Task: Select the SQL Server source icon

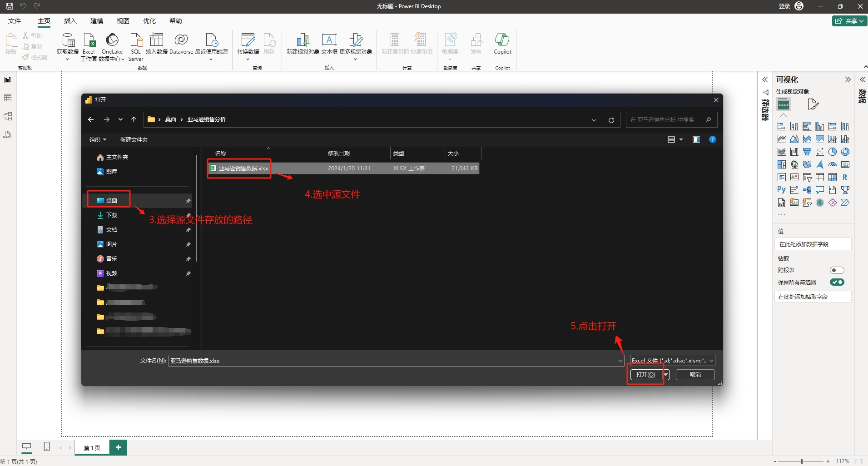Action: (x=136, y=40)
